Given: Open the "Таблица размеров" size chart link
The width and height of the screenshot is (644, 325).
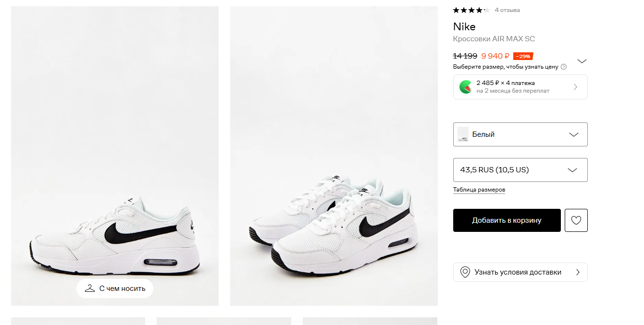Looking at the screenshot, I should tap(479, 190).
